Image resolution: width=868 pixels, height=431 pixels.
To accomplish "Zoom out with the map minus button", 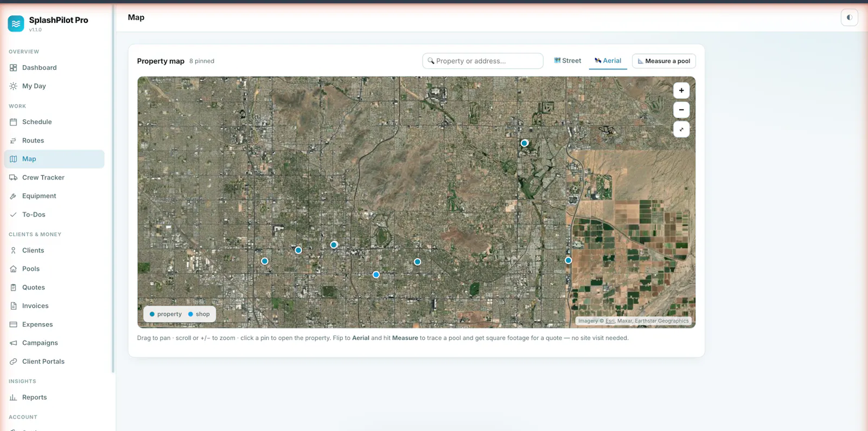I will pos(681,110).
